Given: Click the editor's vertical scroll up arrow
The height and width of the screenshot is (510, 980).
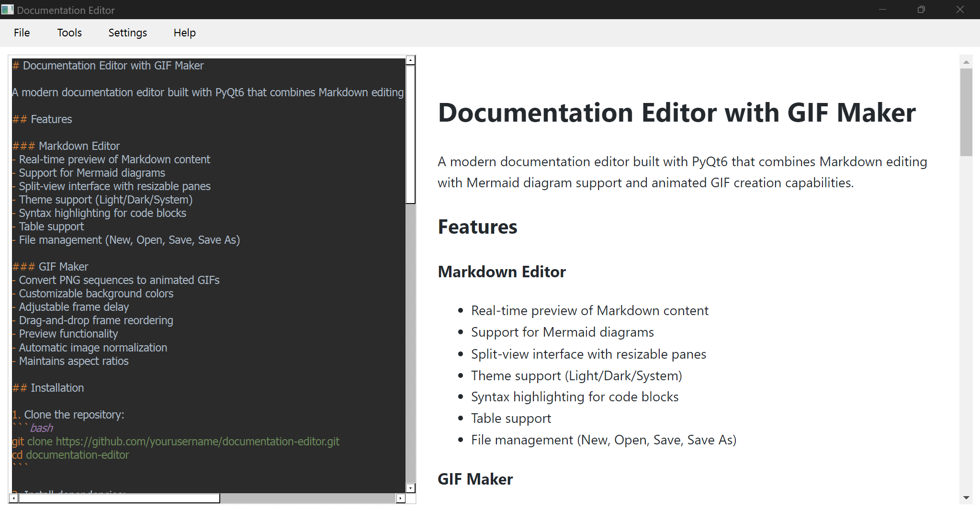Looking at the screenshot, I should coord(410,60).
